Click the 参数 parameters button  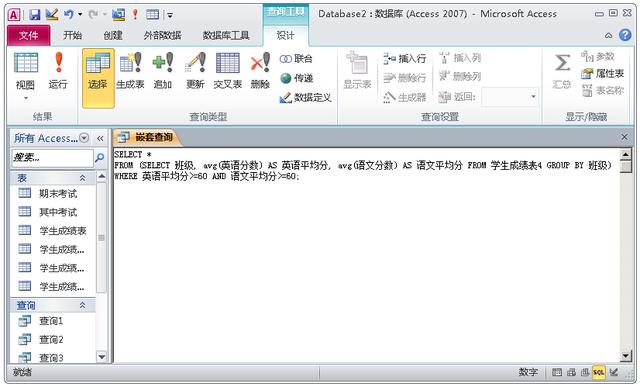coord(598,56)
